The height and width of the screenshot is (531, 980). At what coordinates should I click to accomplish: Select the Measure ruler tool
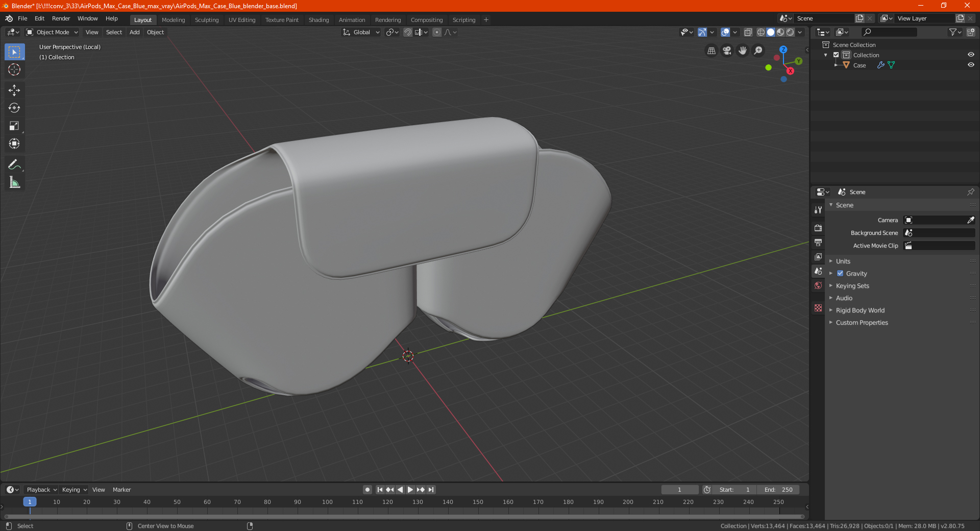[x=14, y=182]
